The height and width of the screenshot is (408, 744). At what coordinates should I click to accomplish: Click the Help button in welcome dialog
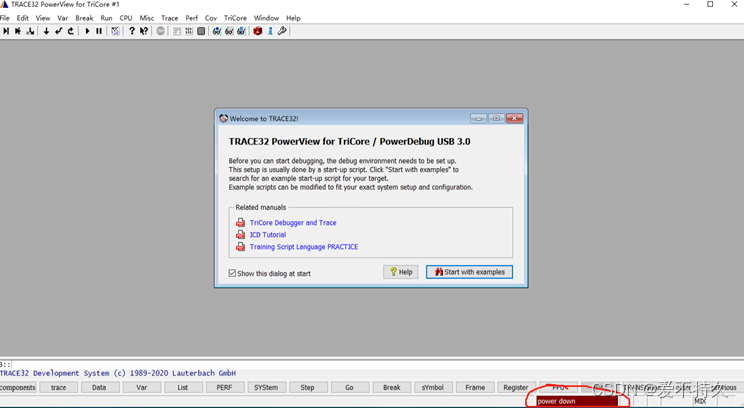coord(400,272)
